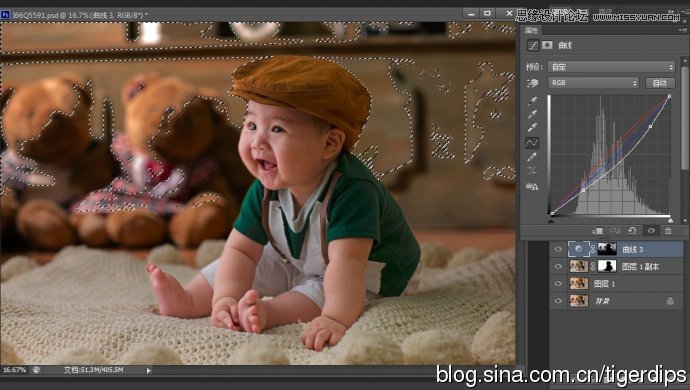This screenshot has width=690, height=390.
Task: Reset curves to adjustment defaults
Action: tap(632, 231)
